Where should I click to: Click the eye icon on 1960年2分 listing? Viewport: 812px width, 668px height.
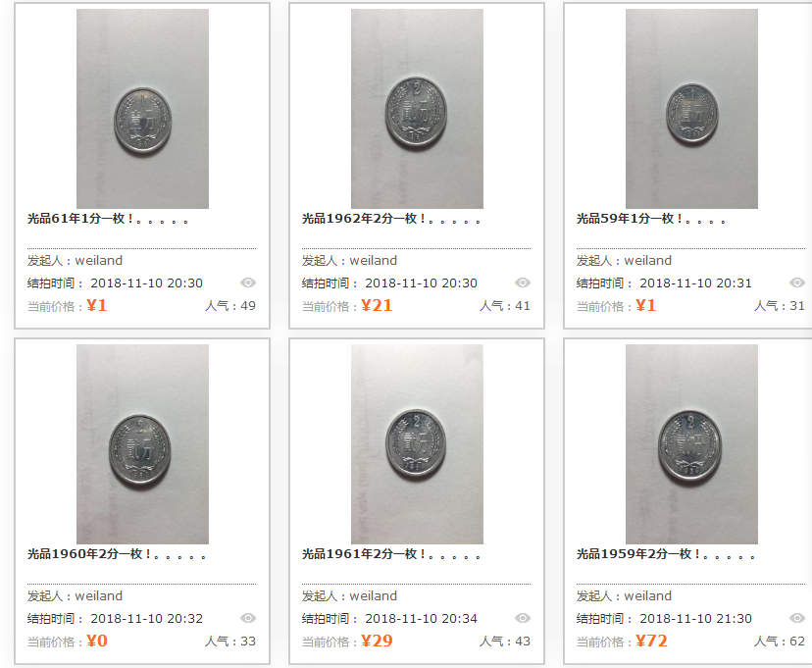tap(248, 618)
